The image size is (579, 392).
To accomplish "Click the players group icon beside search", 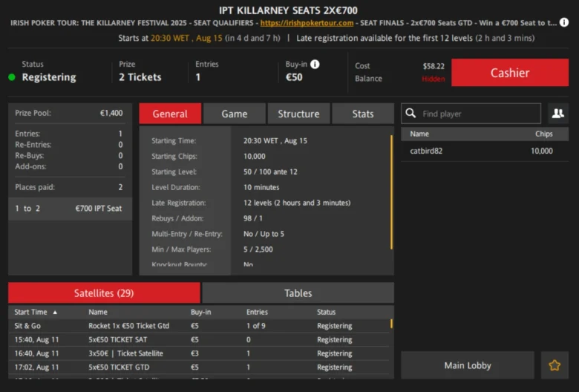I will (x=557, y=114).
